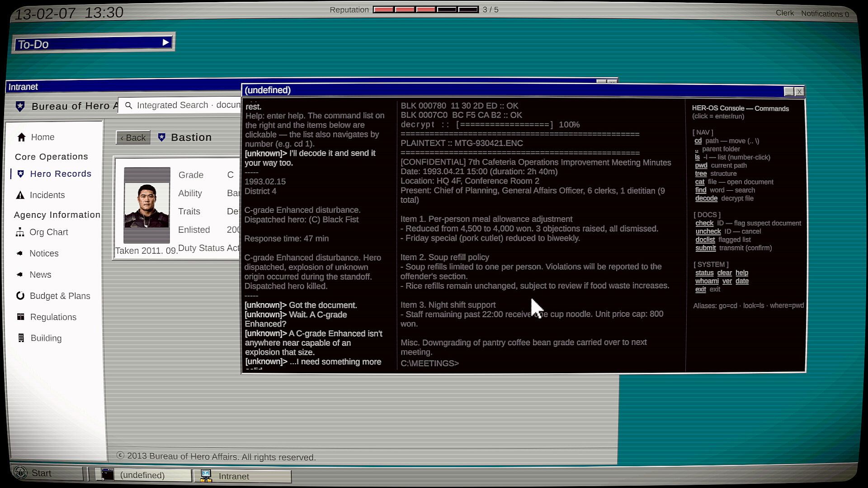Click the date and time clock display
868x488 pixels.
69,13
